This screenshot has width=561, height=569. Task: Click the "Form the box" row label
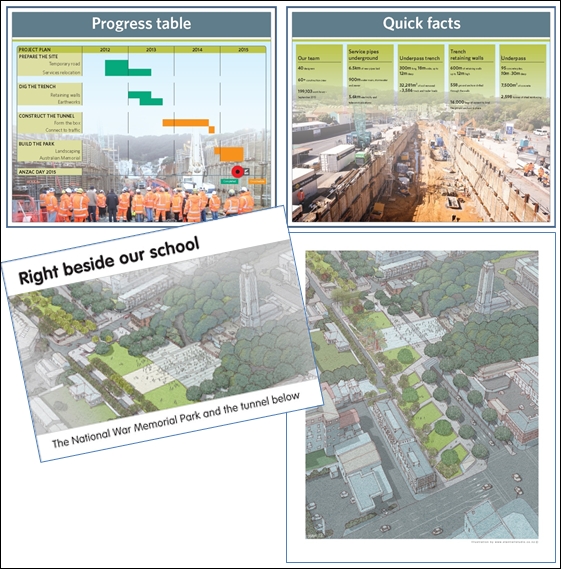coord(67,123)
